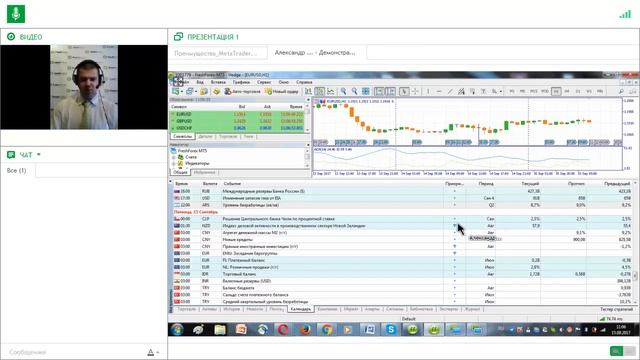This screenshot has height=360, width=640.
Task: Switch chart timeframe to M15
Action: pos(533,91)
